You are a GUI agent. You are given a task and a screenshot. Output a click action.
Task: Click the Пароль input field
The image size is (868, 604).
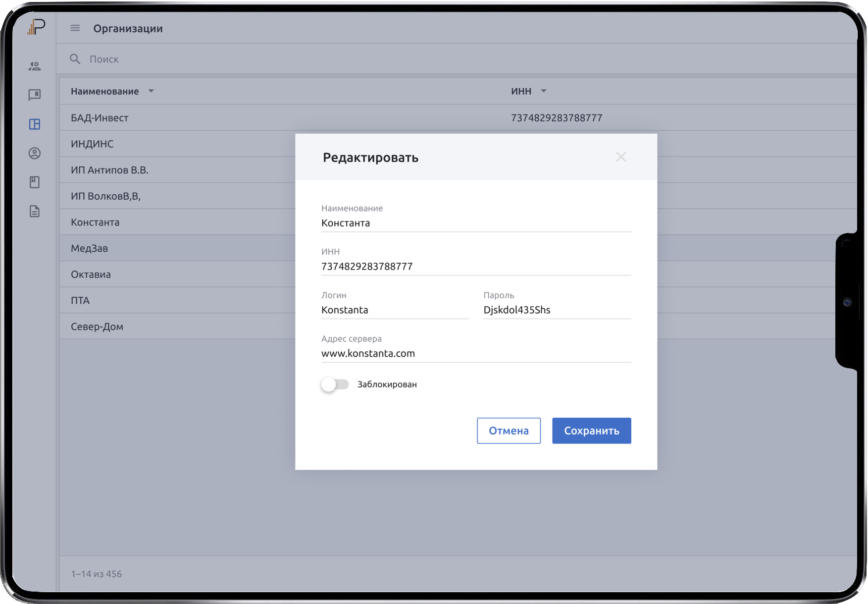557,310
